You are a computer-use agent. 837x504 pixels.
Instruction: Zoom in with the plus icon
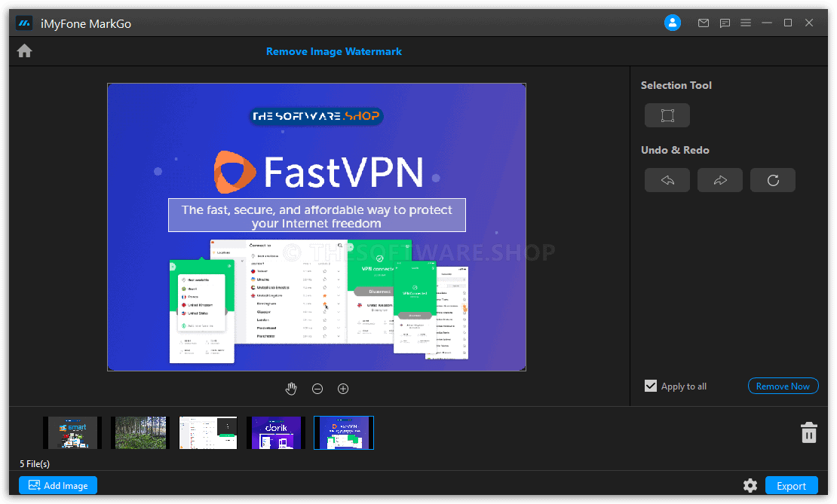(343, 389)
